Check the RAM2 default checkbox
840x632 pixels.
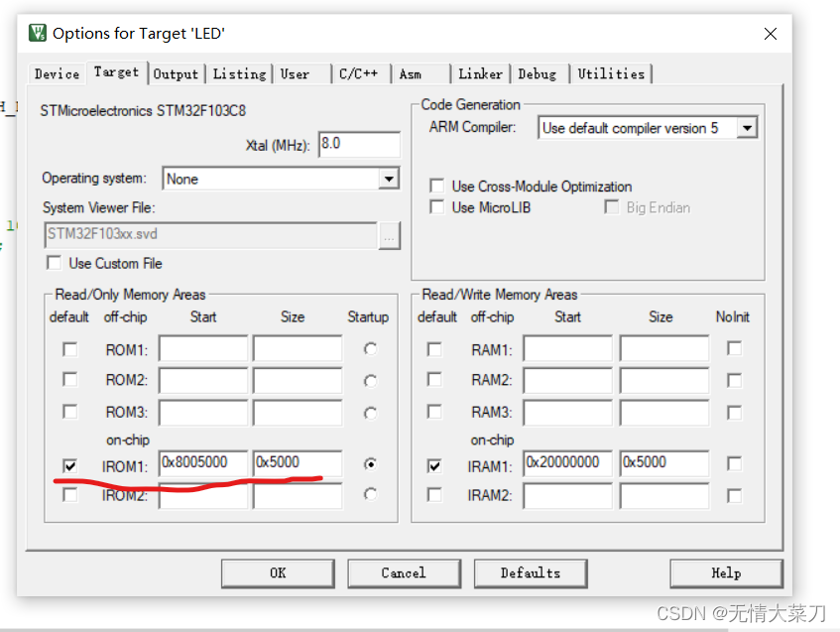pyautogui.click(x=434, y=380)
